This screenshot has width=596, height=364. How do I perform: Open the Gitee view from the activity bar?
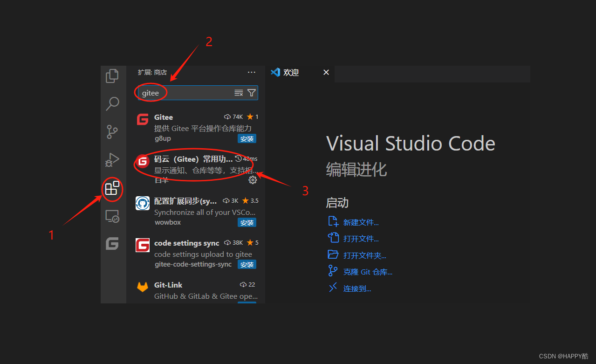112,243
